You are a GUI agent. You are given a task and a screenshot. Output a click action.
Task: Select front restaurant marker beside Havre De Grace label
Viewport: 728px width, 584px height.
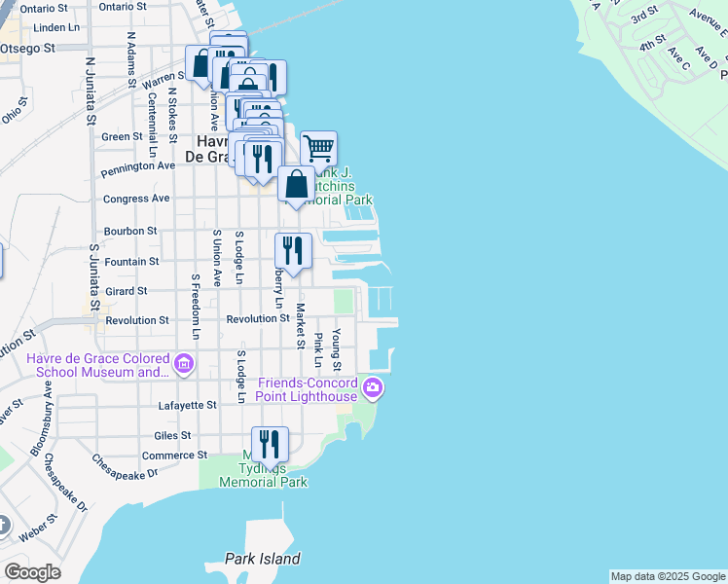pos(263,160)
